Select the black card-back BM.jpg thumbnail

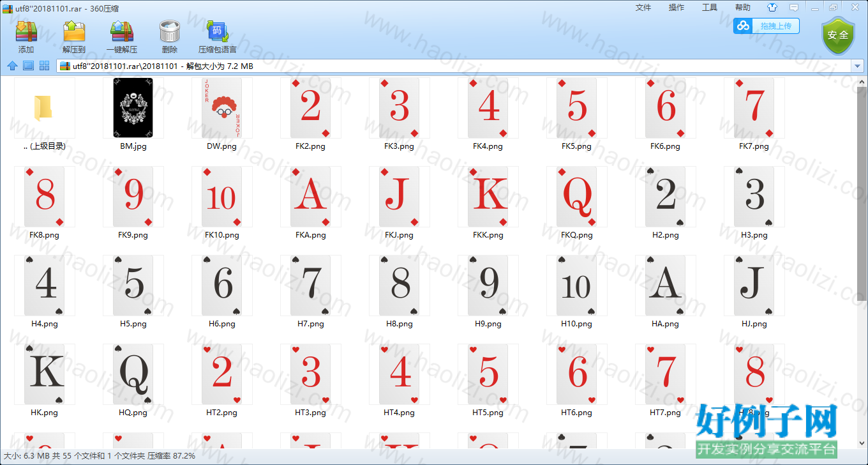tap(133, 108)
